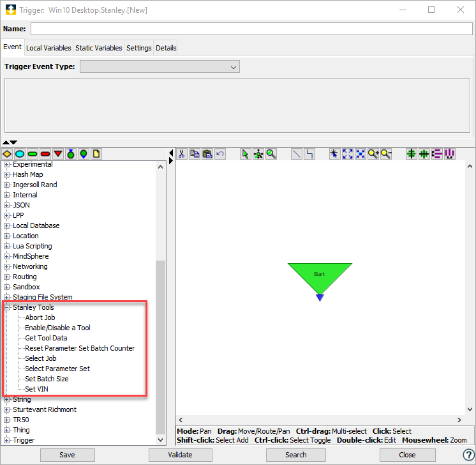Click the expand-to-fit arrows icon
Viewport: 476px width, 465px height.
coord(348,154)
